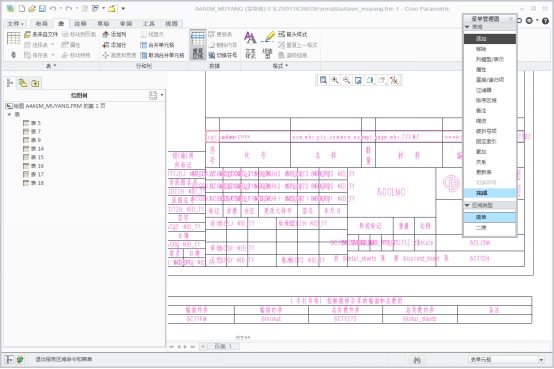This screenshot has height=369, width=554.
Task: Switch to the 布局 layout ribbon tab
Action: point(41,24)
